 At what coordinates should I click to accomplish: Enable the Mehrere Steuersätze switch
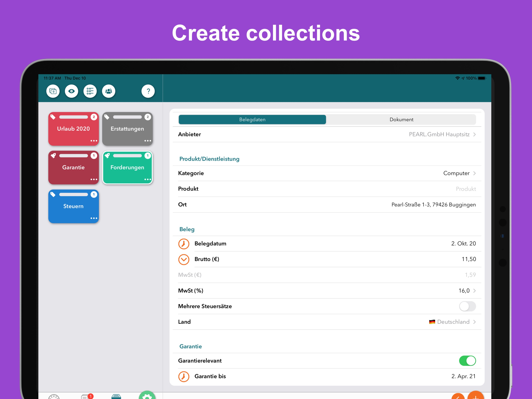click(x=467, y=306)
